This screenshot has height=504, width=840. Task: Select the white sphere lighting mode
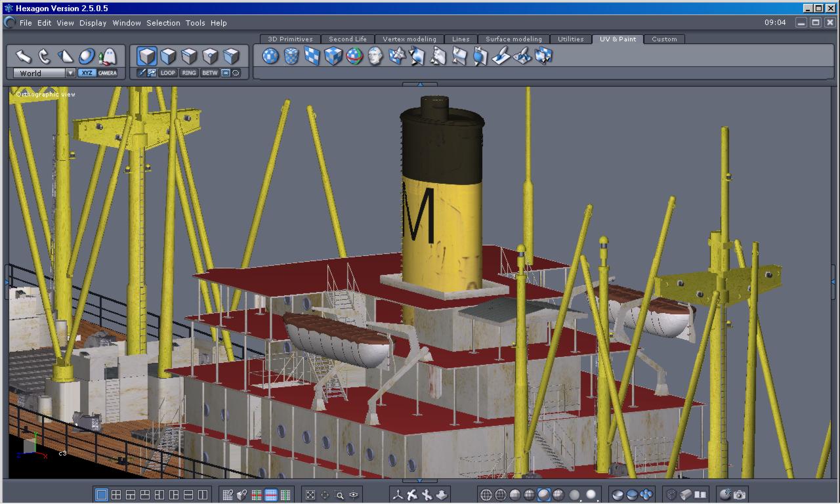pos(591,495)
